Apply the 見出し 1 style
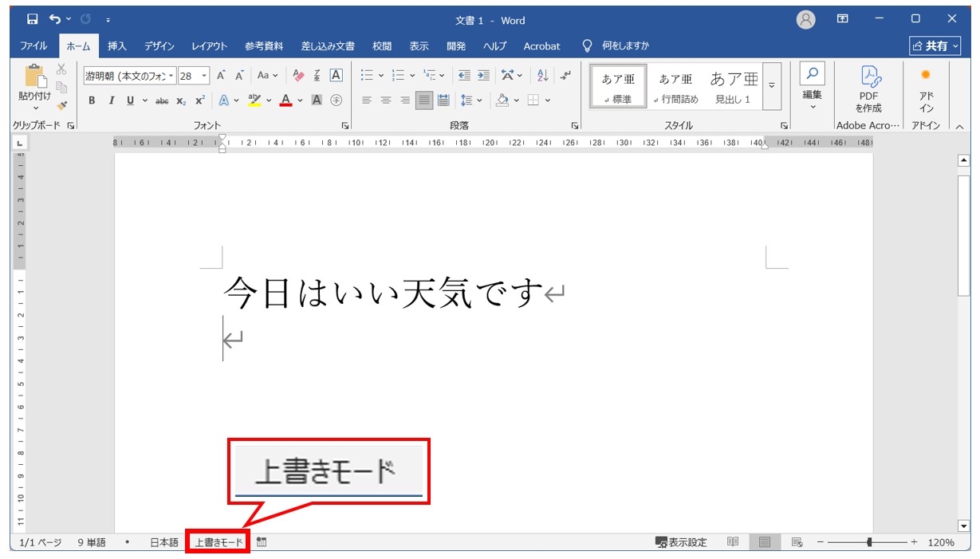 tap(733, 86)
